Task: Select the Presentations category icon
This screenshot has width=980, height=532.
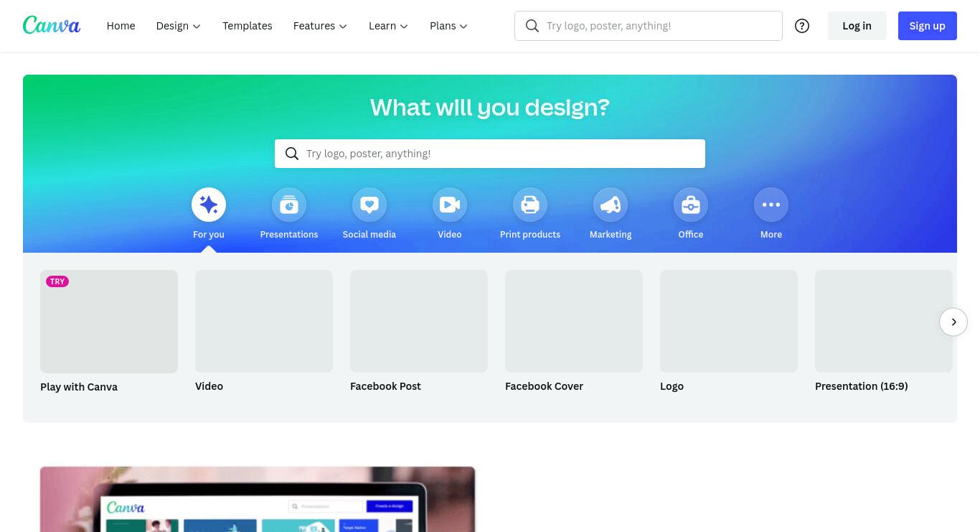Action: [289, 205]
